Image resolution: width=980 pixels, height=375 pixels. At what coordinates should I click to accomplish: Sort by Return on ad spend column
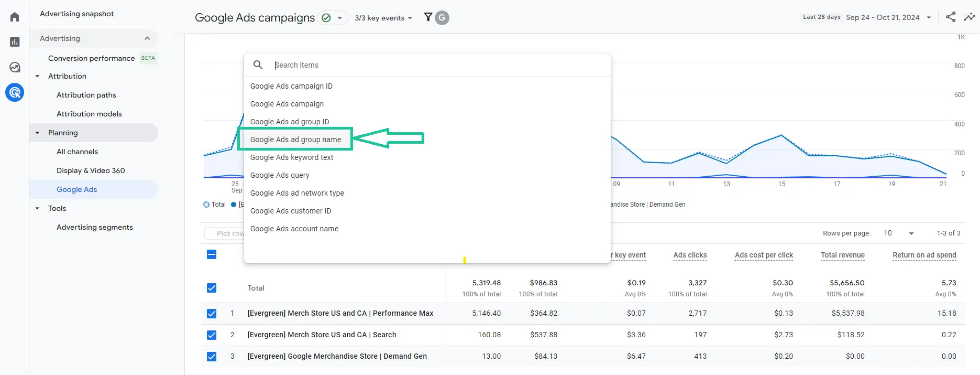(x=924, y=255)
